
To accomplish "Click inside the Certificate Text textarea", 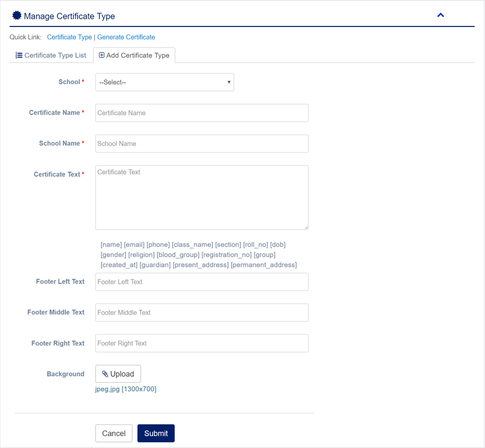I will point(202,197).
